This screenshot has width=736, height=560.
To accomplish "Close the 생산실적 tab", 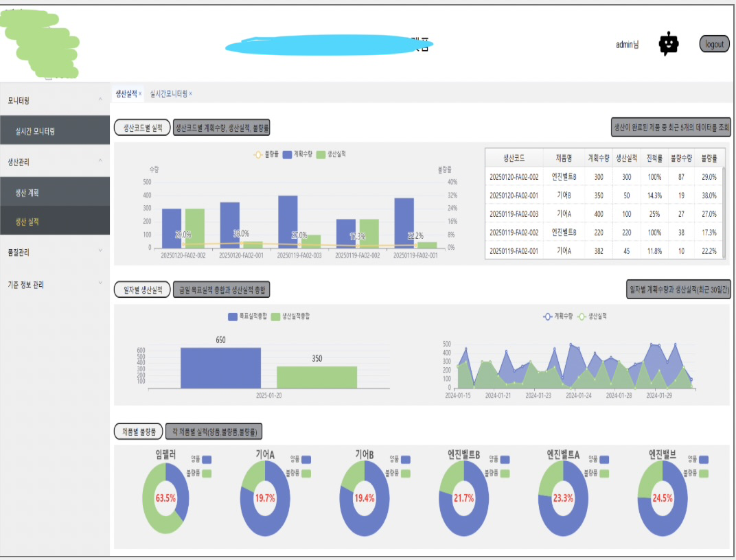I will point(140,94).
